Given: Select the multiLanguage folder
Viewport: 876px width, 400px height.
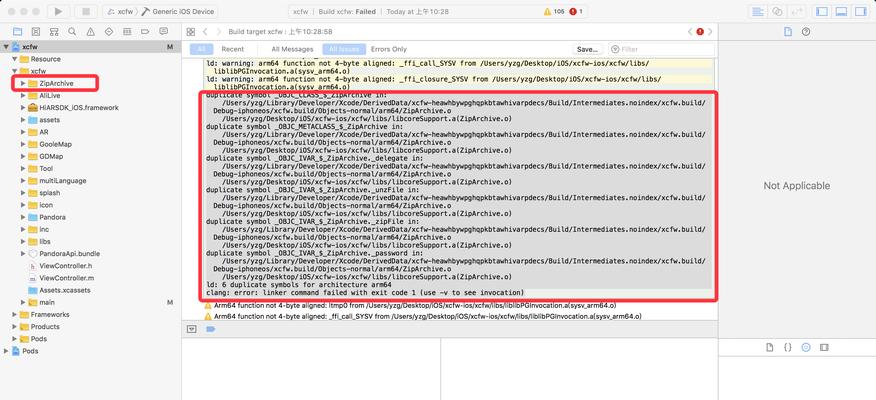Looking at the screenshot, I should coord(63,181).
